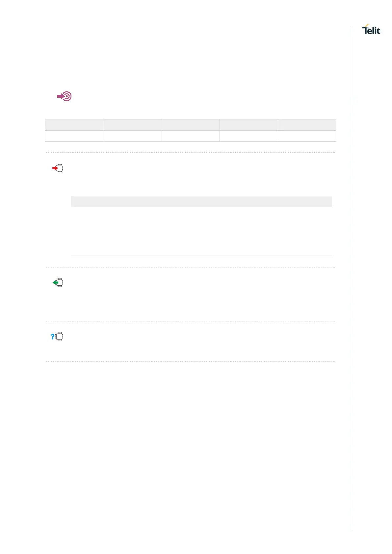Click middle white data cell of five-column table
Screen dimensions: 392x554
(191, 136)
